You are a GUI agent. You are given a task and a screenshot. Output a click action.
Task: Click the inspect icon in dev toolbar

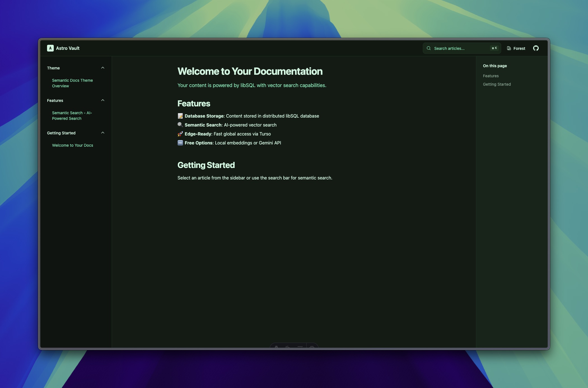click(x=288, y=347)
